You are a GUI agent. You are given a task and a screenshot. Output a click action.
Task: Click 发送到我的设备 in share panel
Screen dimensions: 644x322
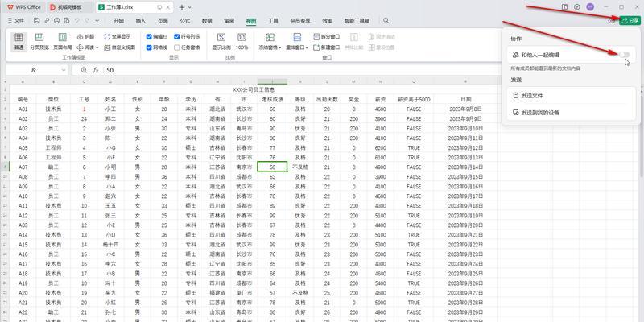572,112
